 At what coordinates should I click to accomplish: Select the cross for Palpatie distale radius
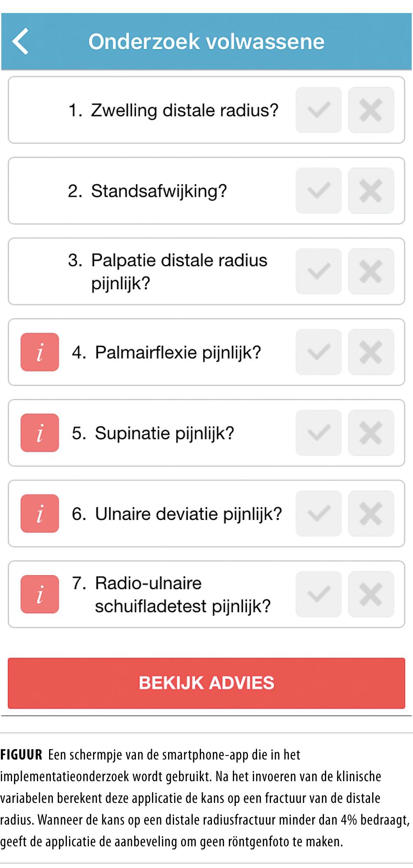click(x=371, y=271)
